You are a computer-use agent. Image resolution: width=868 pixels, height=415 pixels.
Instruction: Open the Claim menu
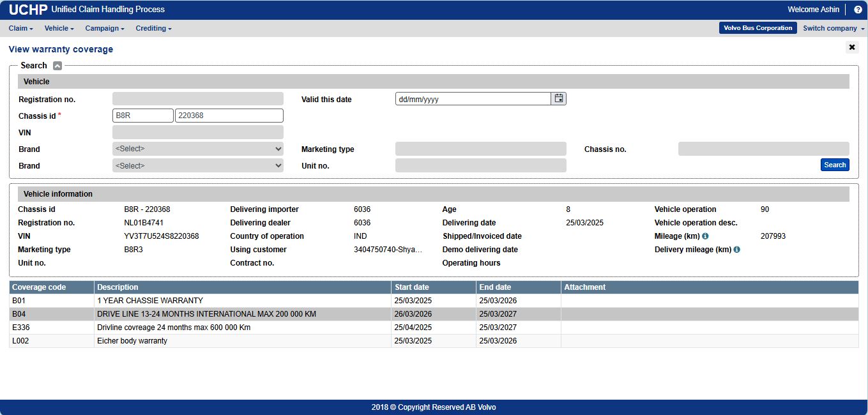pyautogui.click(x=20, y=28)
